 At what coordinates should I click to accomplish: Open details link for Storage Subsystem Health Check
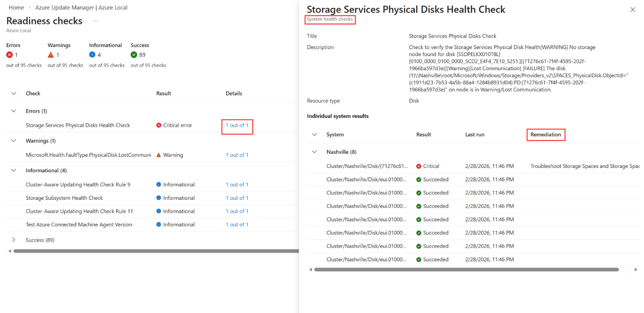tap(237, 198)
